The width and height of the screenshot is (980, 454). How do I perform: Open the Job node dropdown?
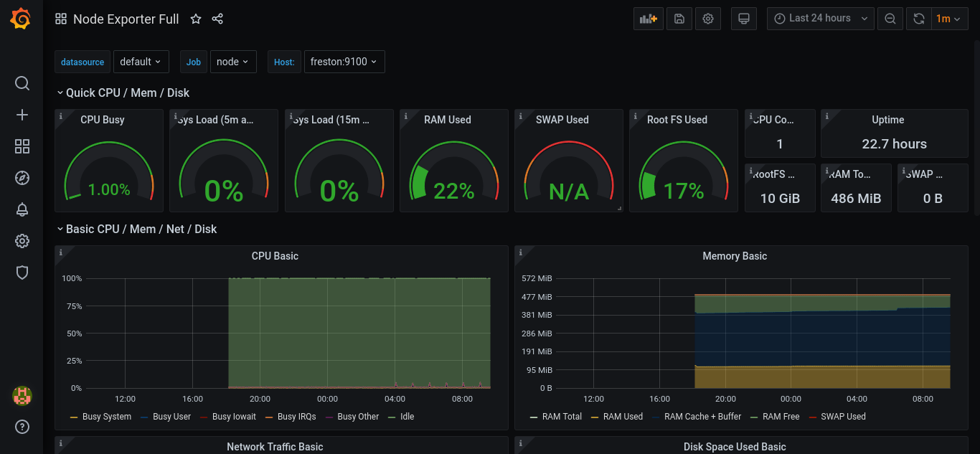pos(233,62)
